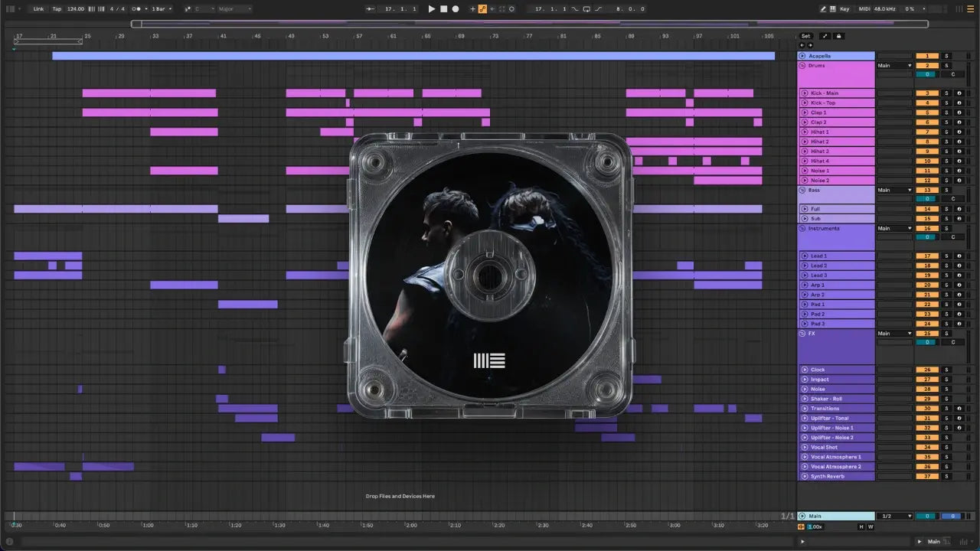
Task: Click the Drums group volume field
Action: pos(927,74)
